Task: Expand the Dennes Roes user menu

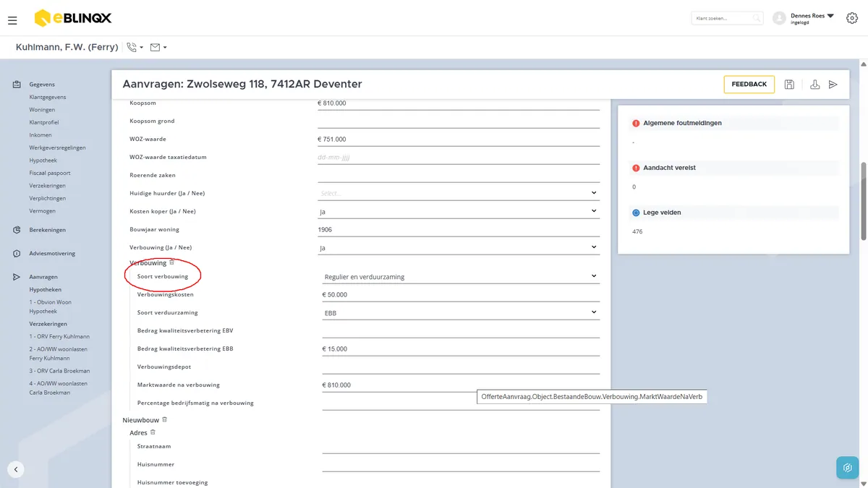Action: (830, 15)
